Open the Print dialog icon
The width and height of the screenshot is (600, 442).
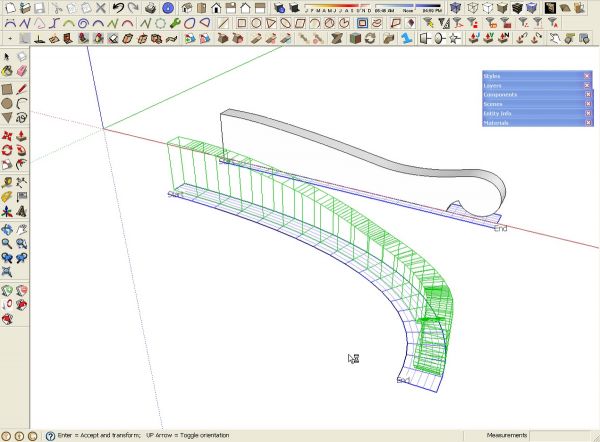point(150,8)
